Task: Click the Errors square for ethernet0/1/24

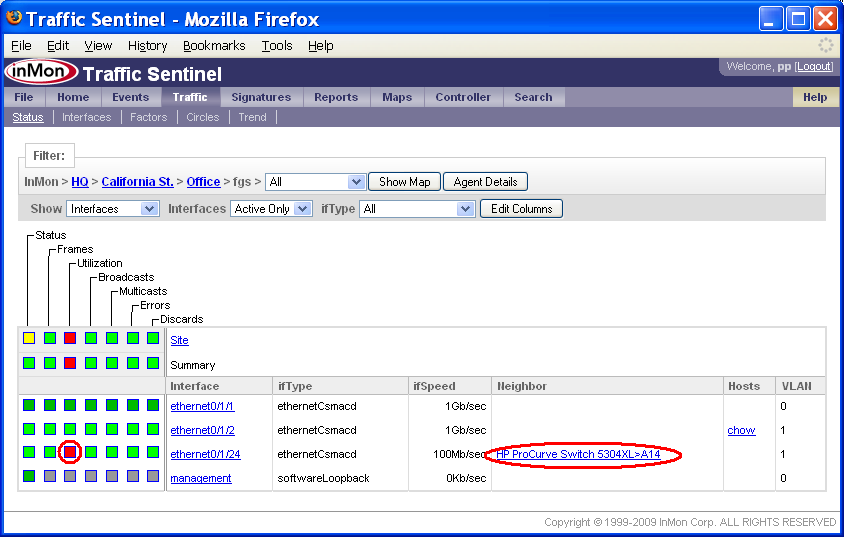Action: click(132, 452)
